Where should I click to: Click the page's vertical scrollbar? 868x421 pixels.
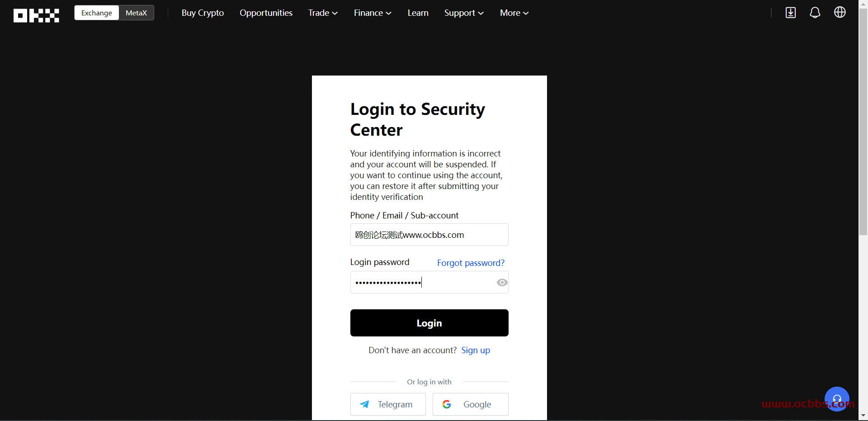coord(863,122)
